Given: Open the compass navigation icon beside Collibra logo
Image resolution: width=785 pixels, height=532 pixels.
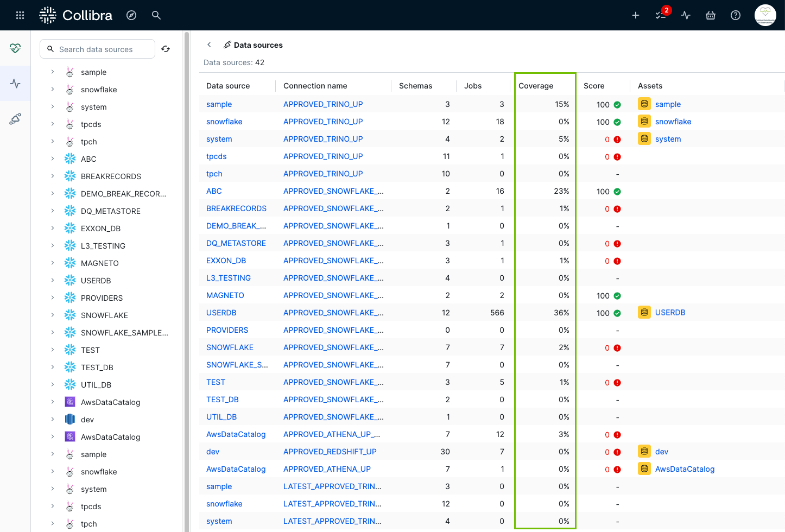Looking at the screenshot, I should [x=131, y=15].
